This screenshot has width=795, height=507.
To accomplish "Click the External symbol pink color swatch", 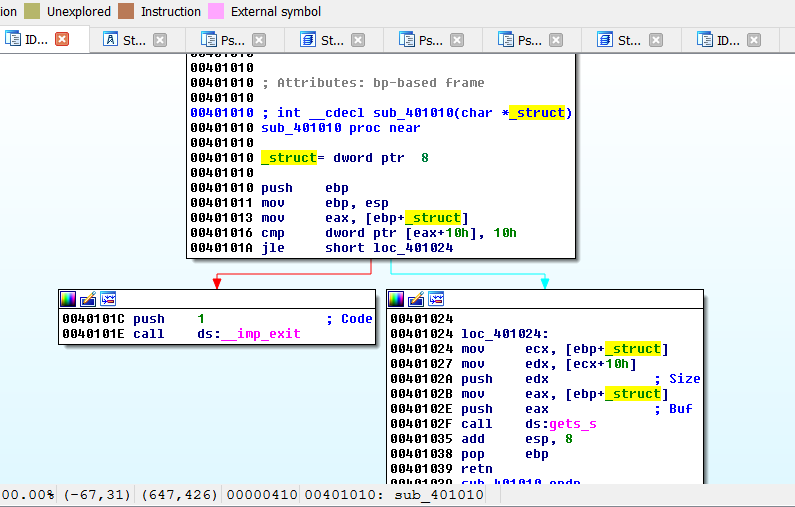I will [x=216, y=12].
